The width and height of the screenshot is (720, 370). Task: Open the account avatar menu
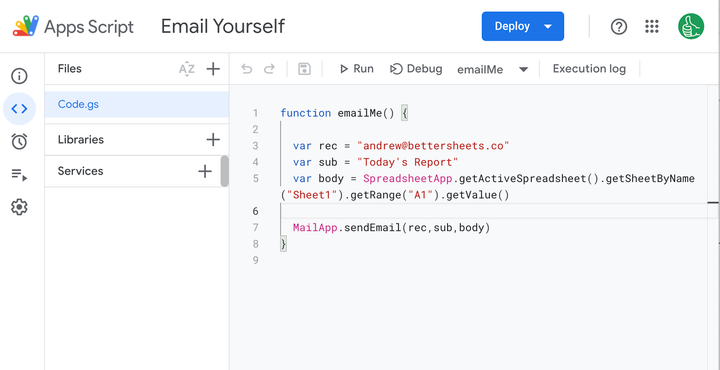point(691,26)
